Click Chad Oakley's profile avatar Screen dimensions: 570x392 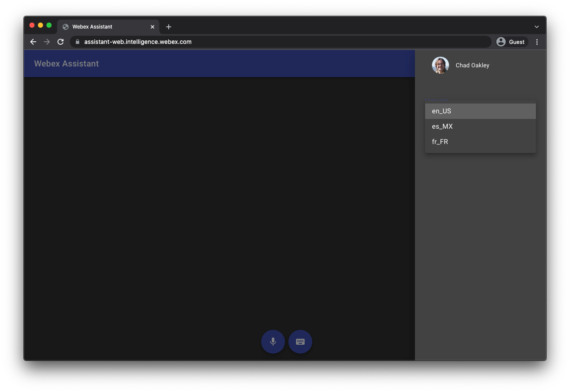click(440, 65)
